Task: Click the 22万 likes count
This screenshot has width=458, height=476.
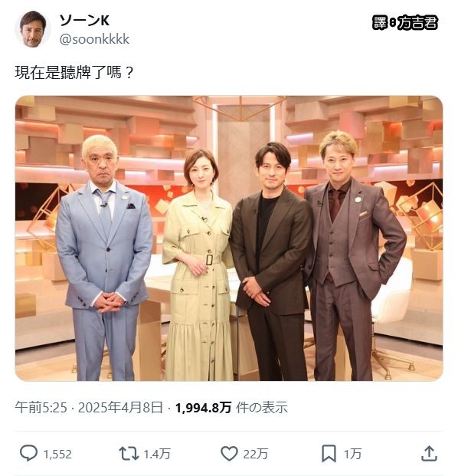Action: click(255, 454)
